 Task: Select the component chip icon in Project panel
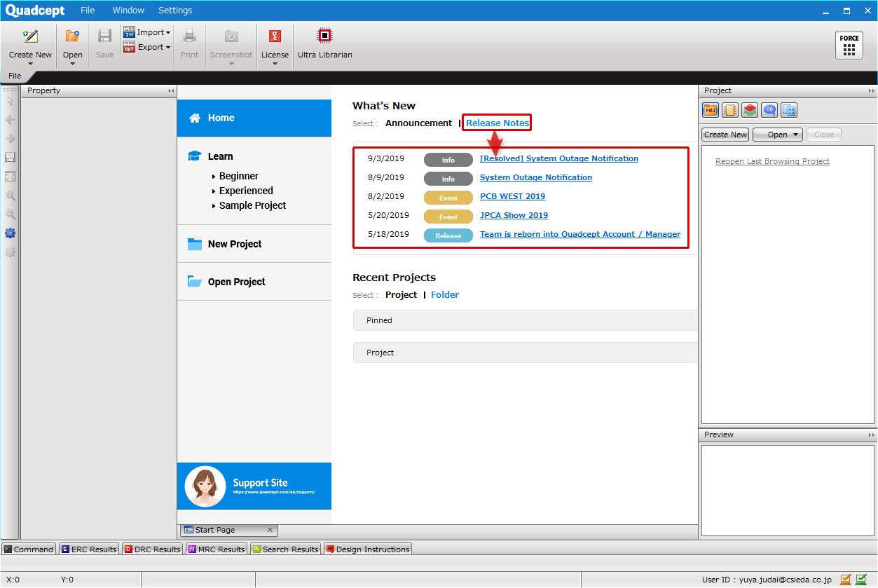730,110
